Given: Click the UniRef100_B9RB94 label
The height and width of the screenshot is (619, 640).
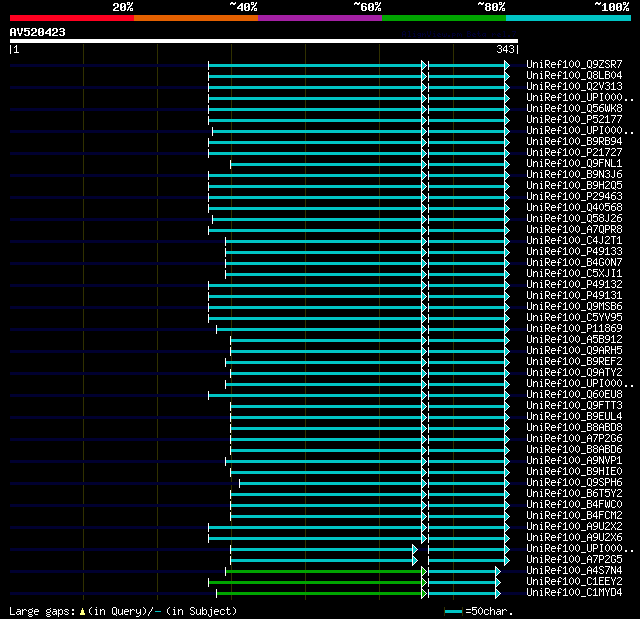Looking at the screenshot, I should click(574, 142).
